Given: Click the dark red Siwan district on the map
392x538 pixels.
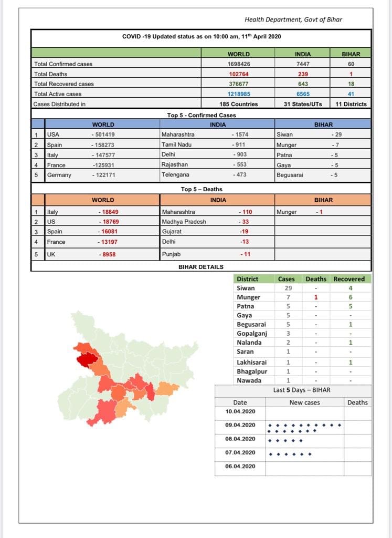Looking at the screenshot, I should point(87,360).
